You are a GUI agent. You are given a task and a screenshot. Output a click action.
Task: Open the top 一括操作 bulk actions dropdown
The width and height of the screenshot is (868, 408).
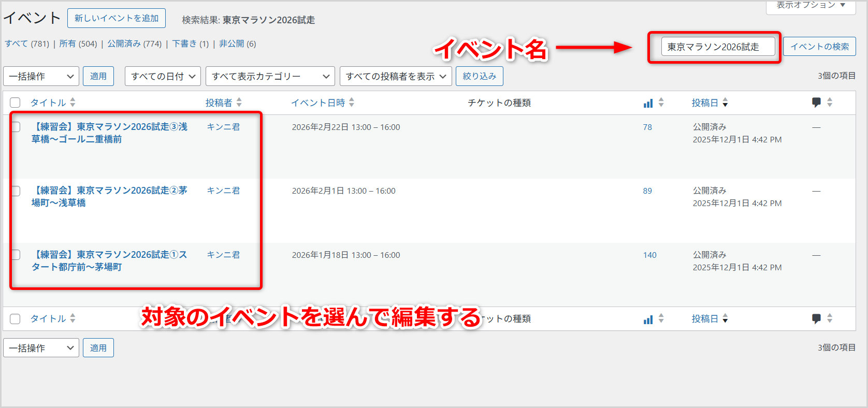pyautogui.click(x=41, y=76)
